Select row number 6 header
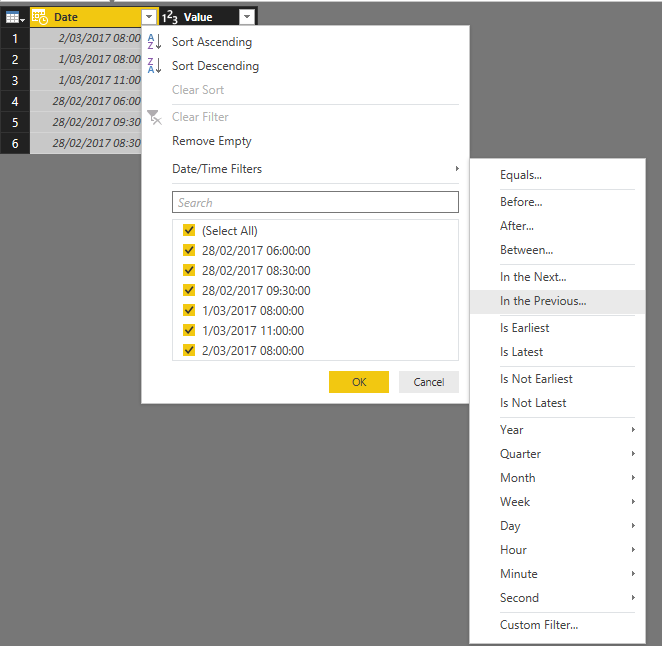 tap(15, 143)
